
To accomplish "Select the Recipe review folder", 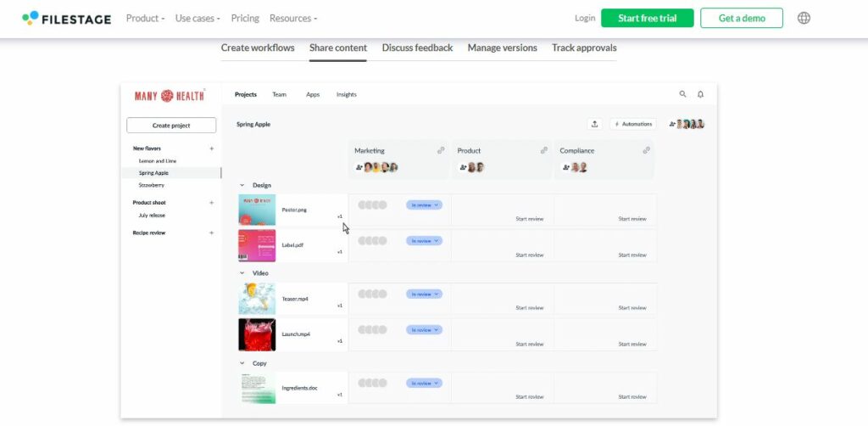I will [x=149, y=233].
